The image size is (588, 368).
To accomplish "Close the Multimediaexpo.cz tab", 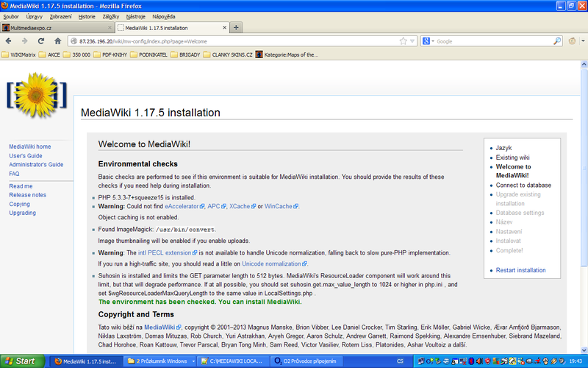I will click(110, 27).
